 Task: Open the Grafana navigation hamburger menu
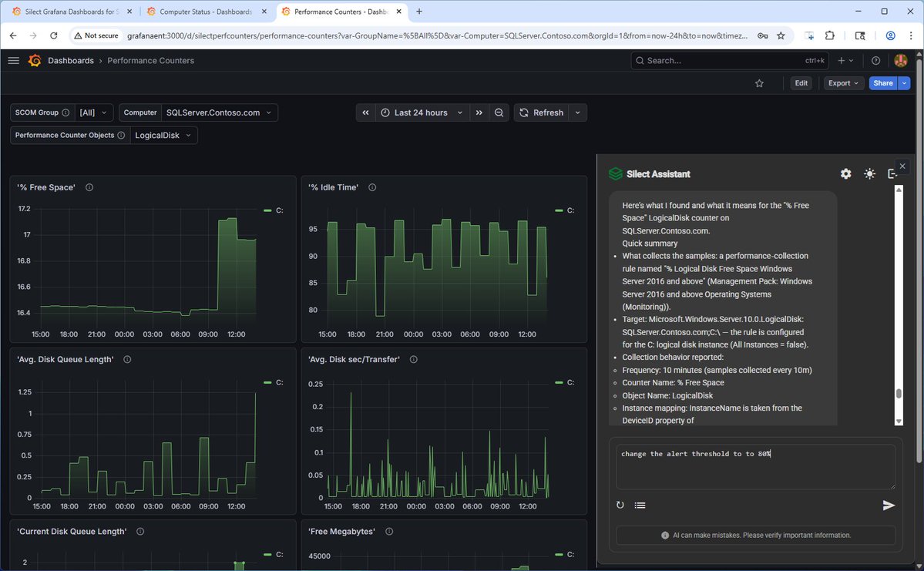click(x=13, y=60)
